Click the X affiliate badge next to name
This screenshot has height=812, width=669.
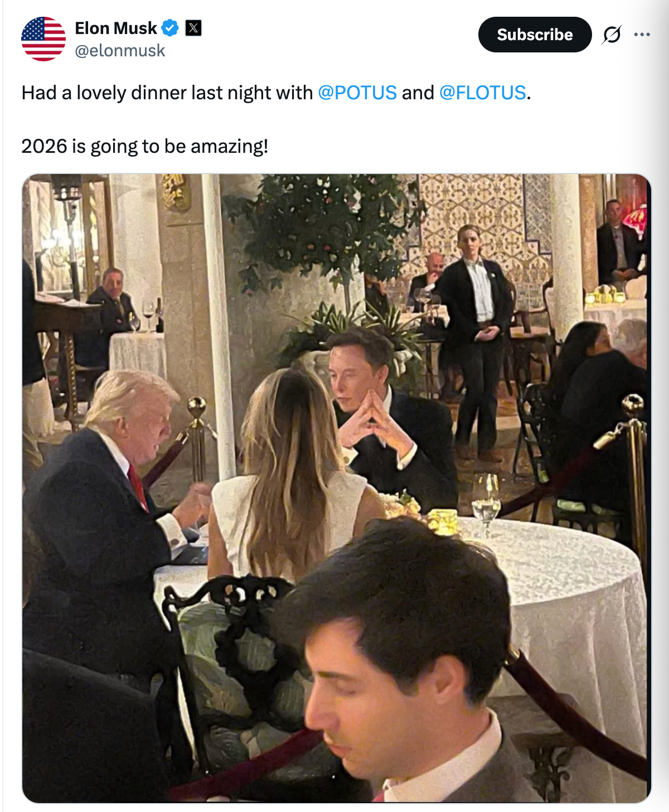(x=193, y=28)
